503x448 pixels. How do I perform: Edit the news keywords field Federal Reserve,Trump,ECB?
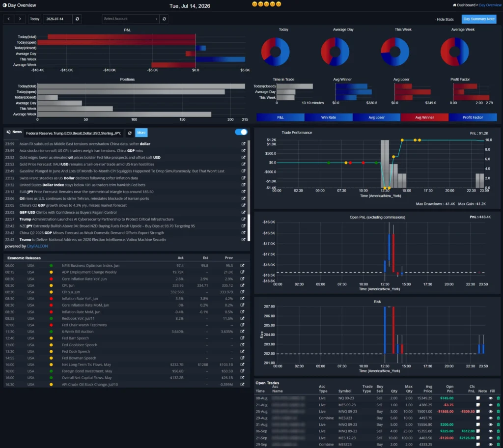(74, 133)
